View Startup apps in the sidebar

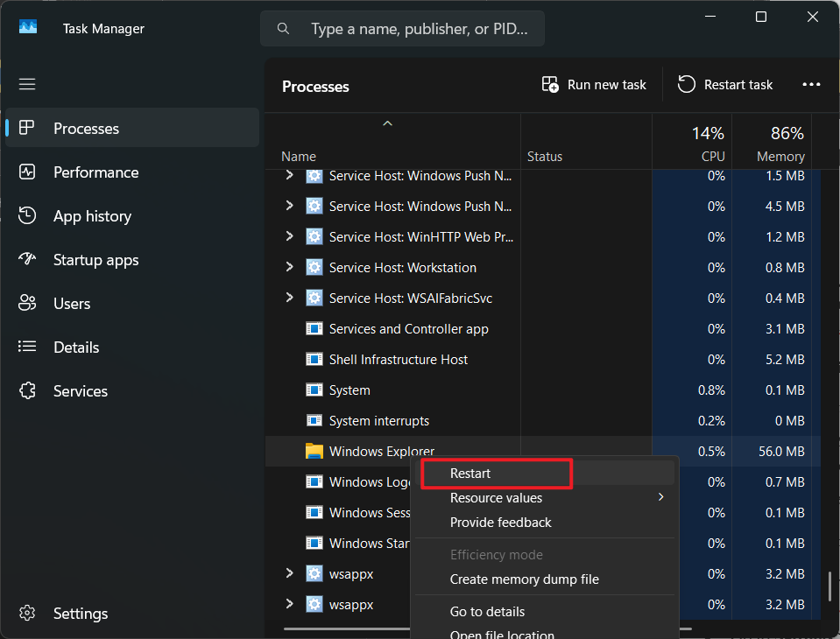(96, 259)
